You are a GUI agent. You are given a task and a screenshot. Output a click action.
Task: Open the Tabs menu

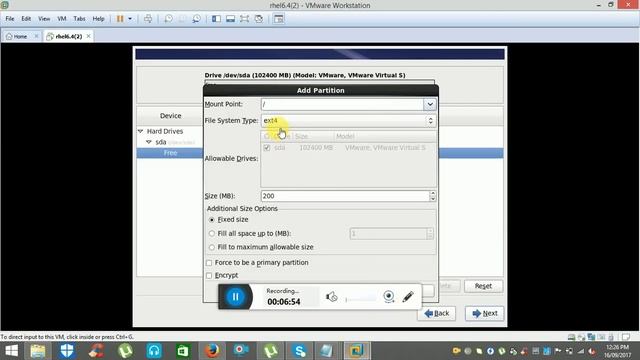click(x=79, y=19)
